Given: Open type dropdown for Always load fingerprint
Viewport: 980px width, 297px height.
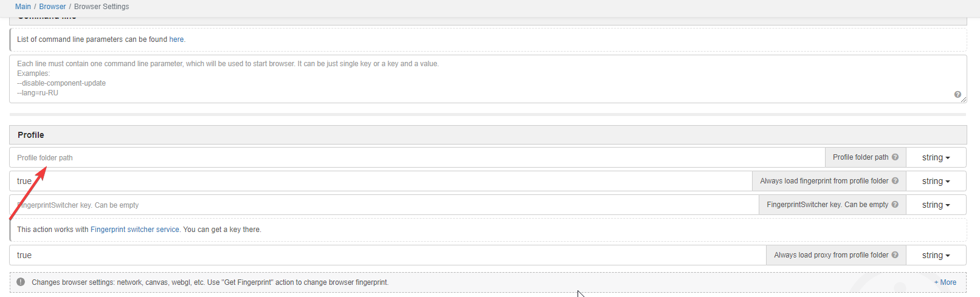Looking at the screenshot, I should 936,181.
